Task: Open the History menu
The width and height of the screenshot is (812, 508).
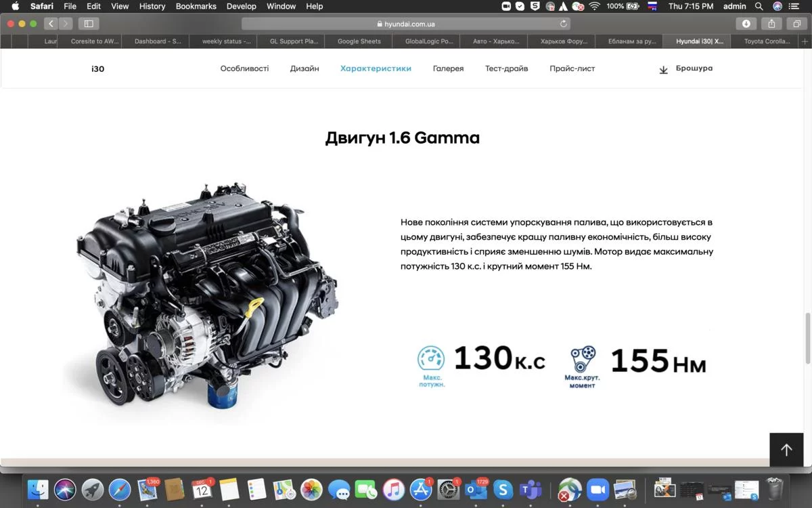Action: [x=152, y=6]
